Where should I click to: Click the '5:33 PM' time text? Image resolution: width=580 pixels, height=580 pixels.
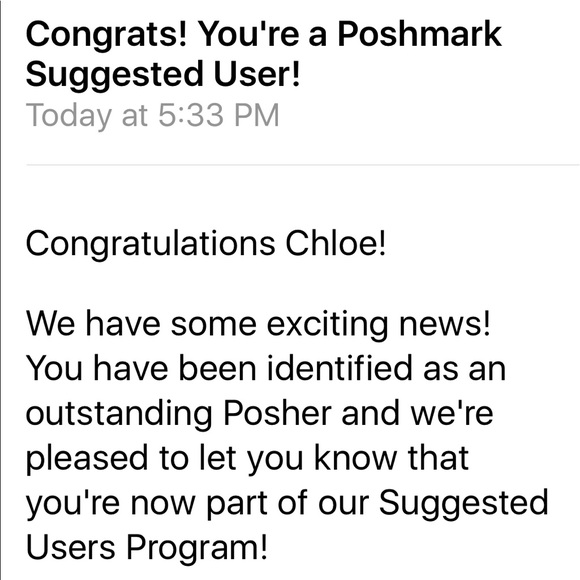coord(219,115)
